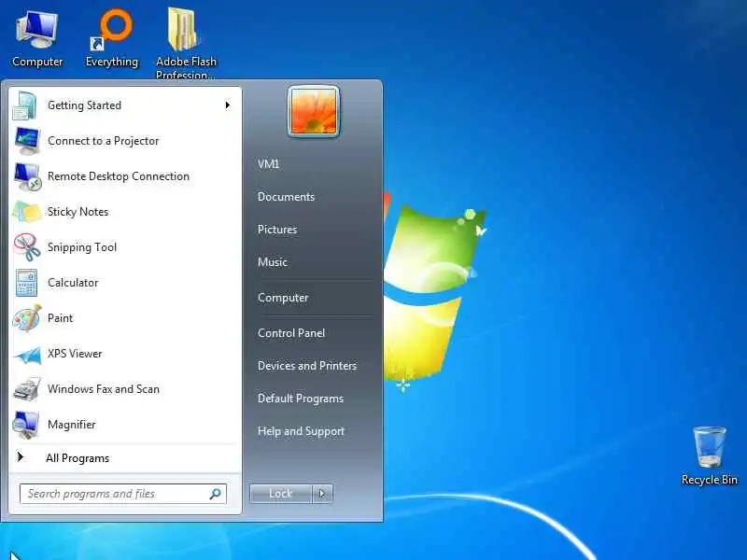Launch Snipping Tool by its label
Image resolution: width=747 pixels, height=560 pixels.
[82, 247]
